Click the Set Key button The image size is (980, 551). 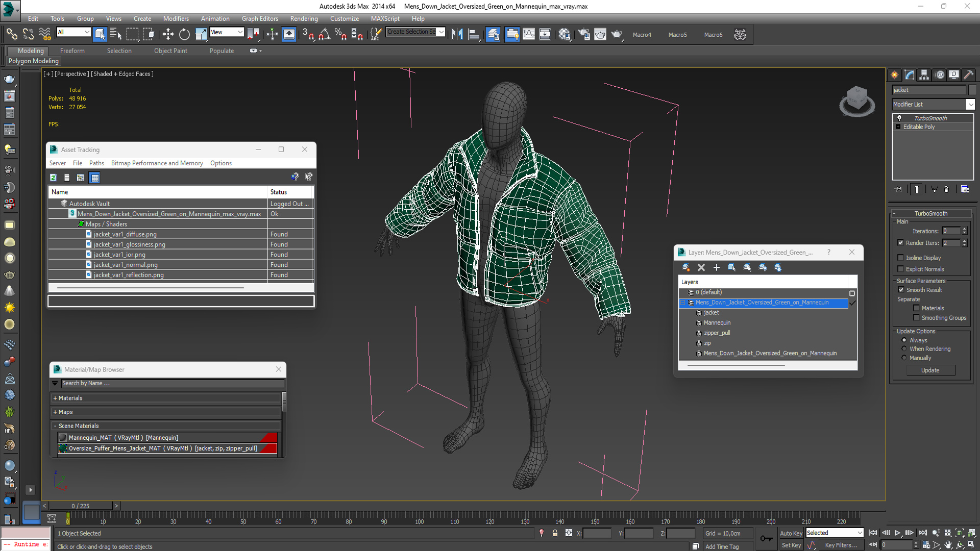(791, 545)
